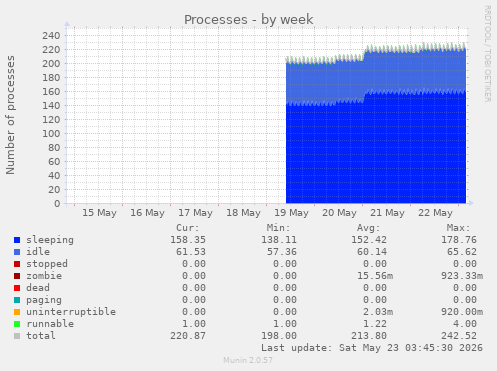Viewport: 497px width, 371px height.
Task: Click the stopped legend color swatch
Action: click(x=17, y=264)
